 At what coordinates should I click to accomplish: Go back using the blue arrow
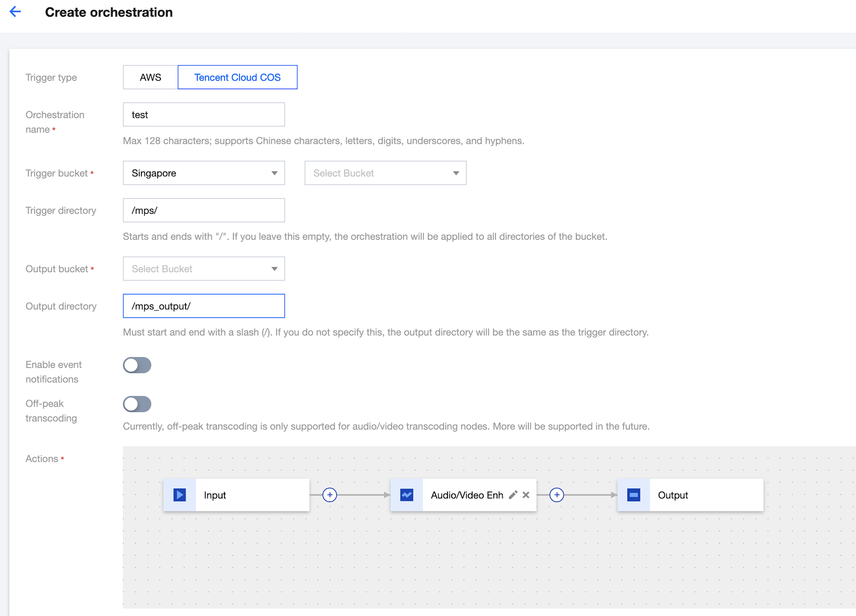15,12
